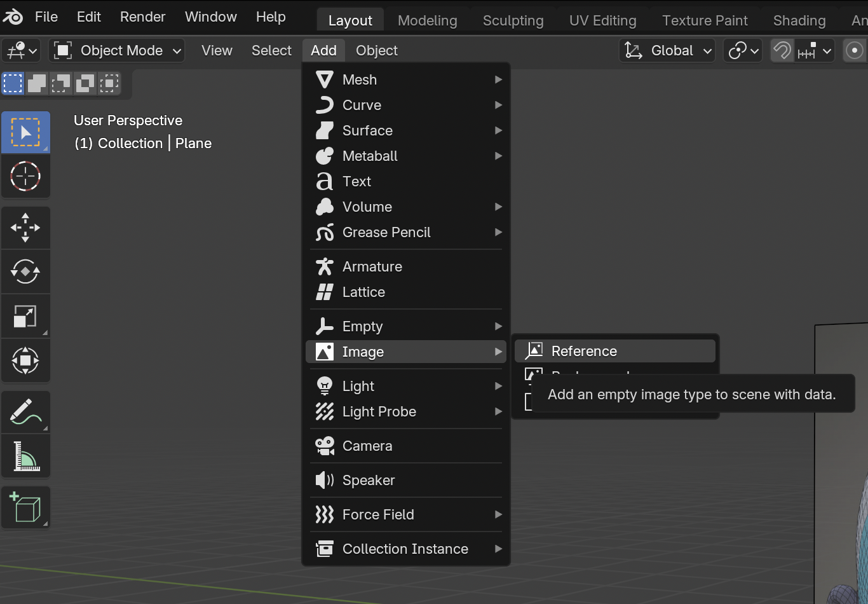This screenshot has height=604, width=868.
Task: Toggle proportional editing button
Action: (855, 51)
